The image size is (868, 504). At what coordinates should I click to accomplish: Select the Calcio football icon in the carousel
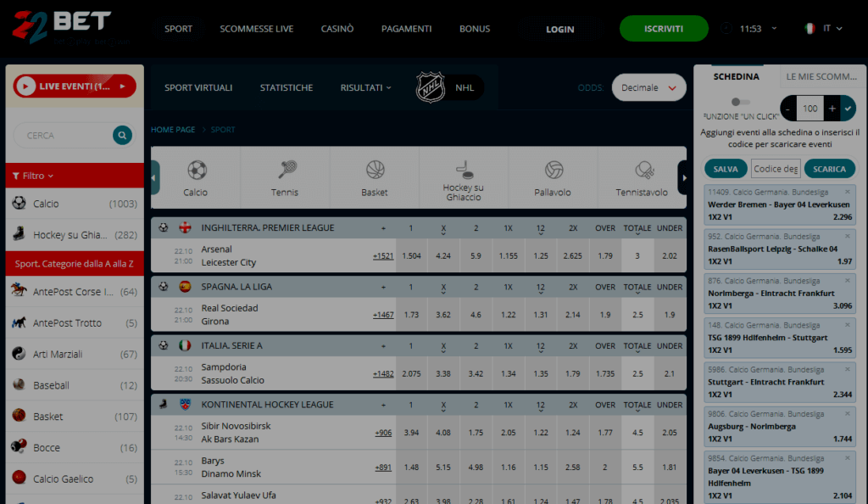pyautogui.click(x=196, y=170)
